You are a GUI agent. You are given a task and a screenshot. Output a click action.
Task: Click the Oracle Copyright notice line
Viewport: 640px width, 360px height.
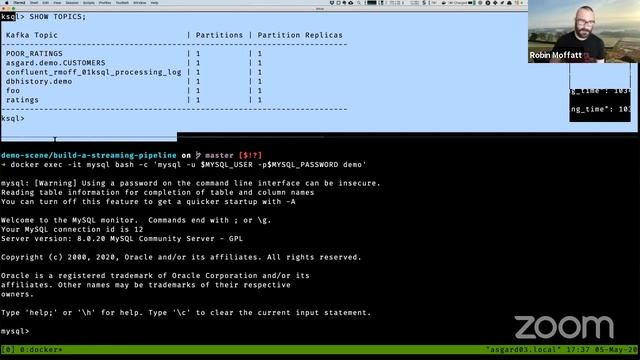click(181, 258)
